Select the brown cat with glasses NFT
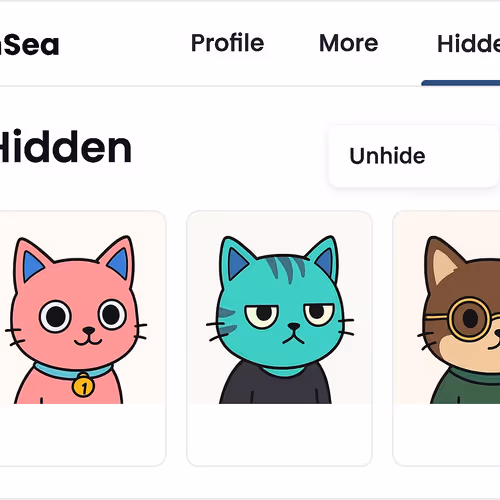The image size is (500, 500). (x=447, y=307)
